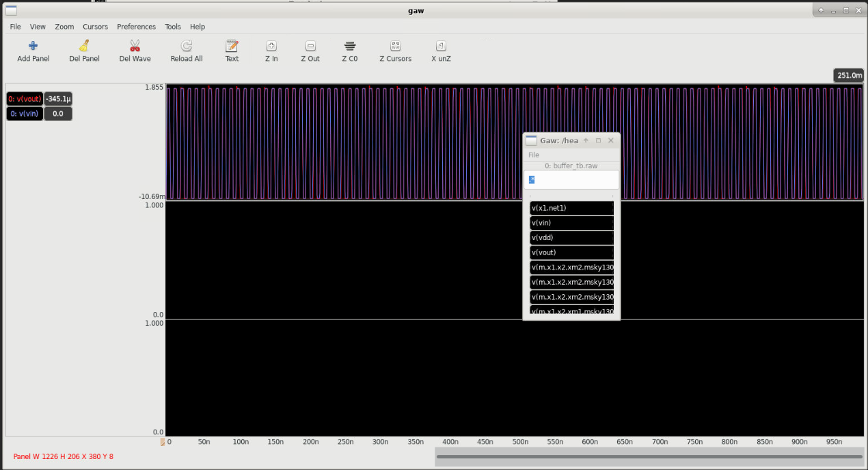Image resolution: width=868 pixels, height=470 pixels.
Task: Close the Gaw signal list window
Action: pos(611,140)
